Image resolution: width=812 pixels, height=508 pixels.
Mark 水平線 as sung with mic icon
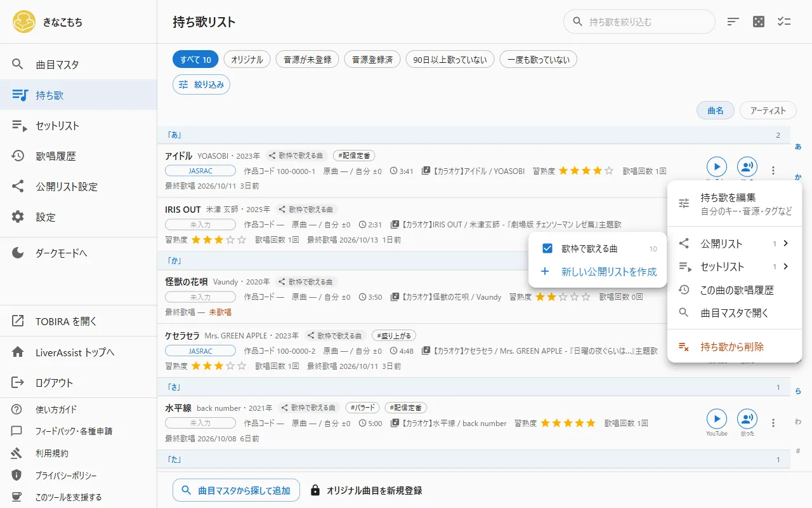[x=747, y=419]
